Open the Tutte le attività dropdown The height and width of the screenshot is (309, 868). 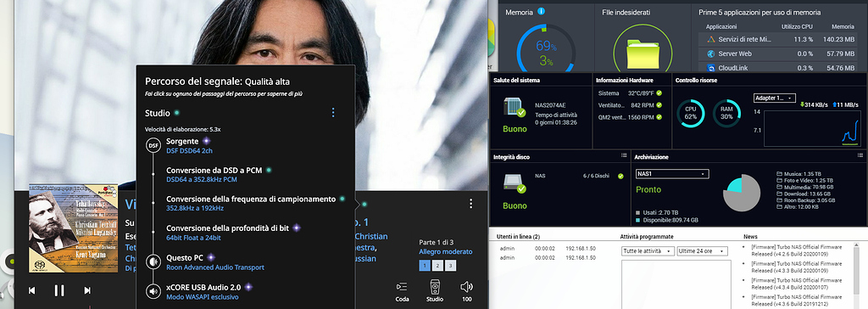pos(648,251)
